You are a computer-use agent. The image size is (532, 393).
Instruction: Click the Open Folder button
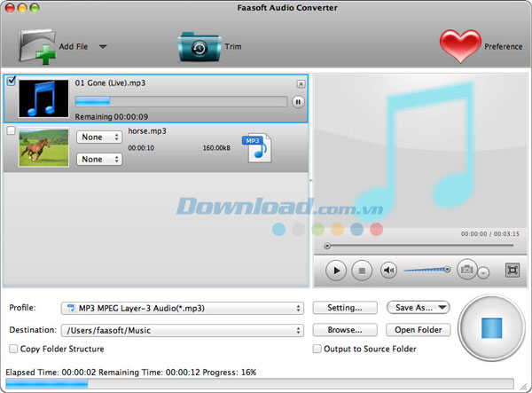click(x=418, y=329)
